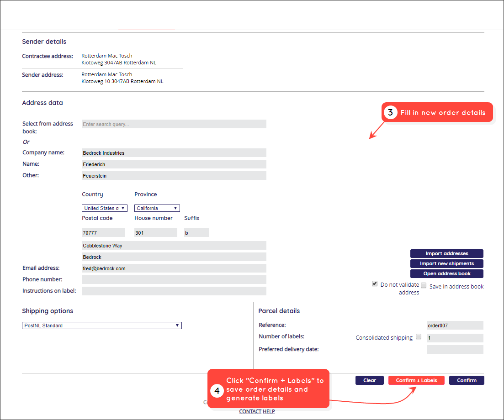Click Import new shipments button
504x420 pixels.
click(447, 263)
